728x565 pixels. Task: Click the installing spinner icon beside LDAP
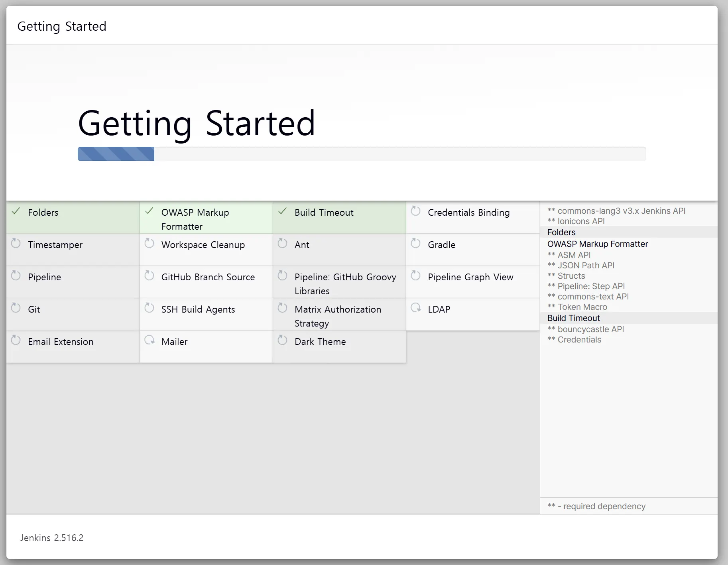point(416,308)
